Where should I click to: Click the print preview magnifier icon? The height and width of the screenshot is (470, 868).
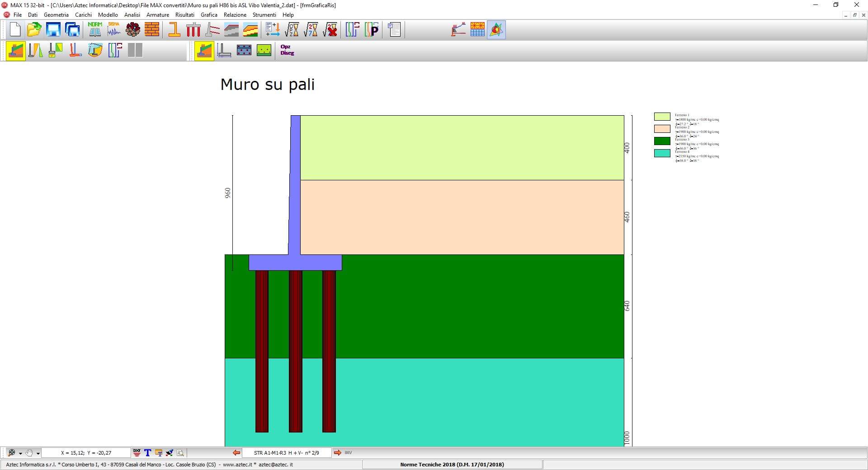coord(180,453)
